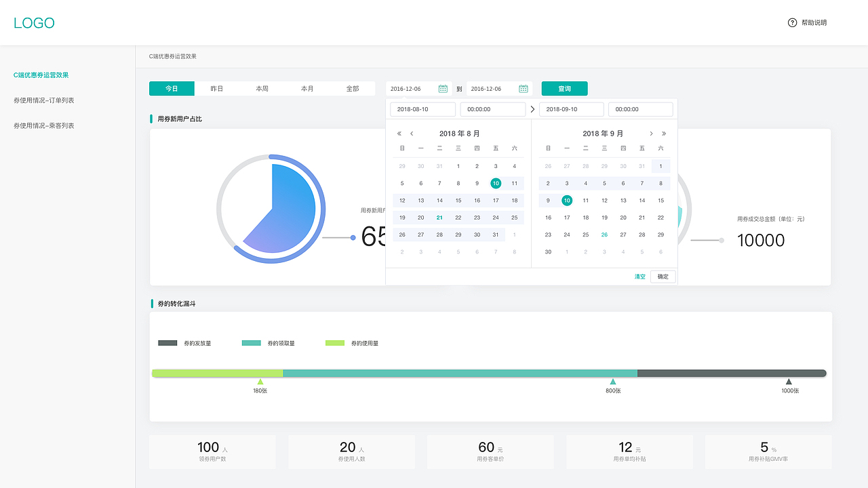Go to previous year in August calendar
Image resolution: width=868 pixels, height=488 pixels.
click(399, 134)
